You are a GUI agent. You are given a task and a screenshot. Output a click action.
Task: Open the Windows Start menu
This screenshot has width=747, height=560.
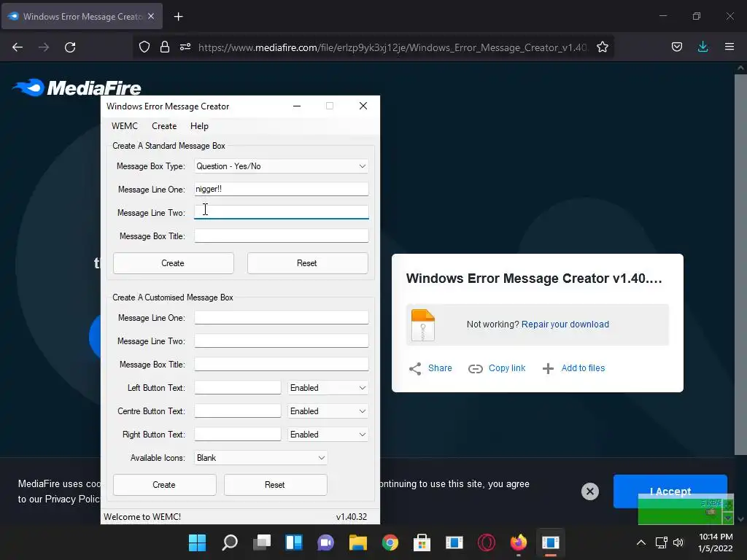197,542
